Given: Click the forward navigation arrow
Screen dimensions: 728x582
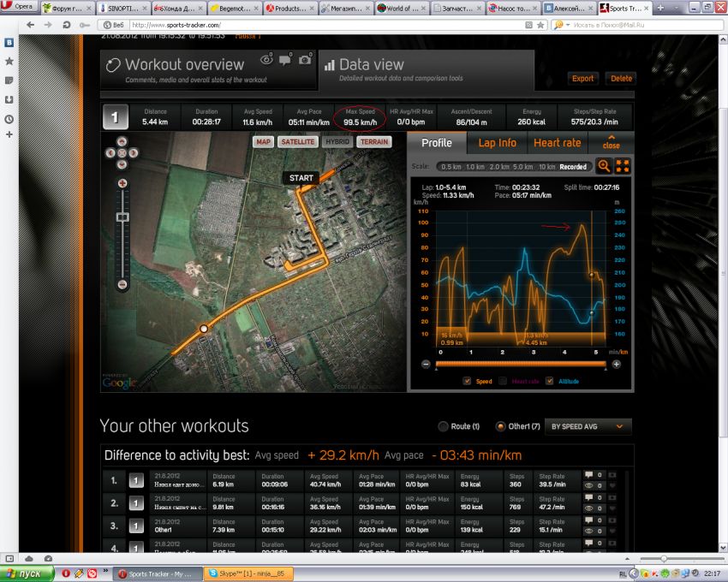Looking at the screenshot, I should click(48, 25).
